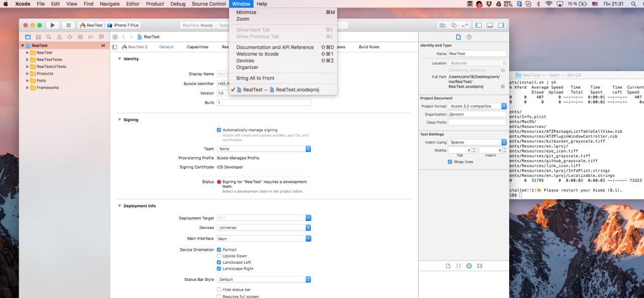Choose Minimize from the Window menu
Image resolution: width=644 pixels, height=298 pixels.
[283, 12]
